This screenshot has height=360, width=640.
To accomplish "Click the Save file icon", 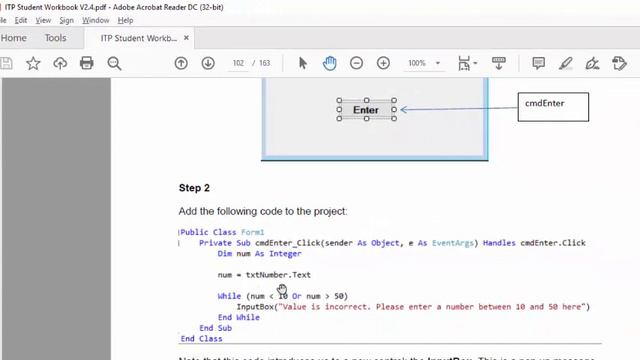I will [x=7, y=63].
